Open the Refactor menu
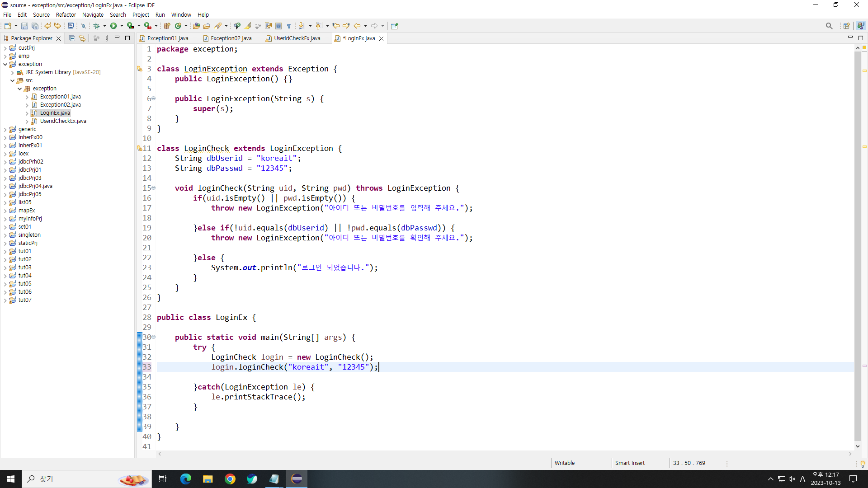The width and height of the screenshot is (868, 488). tap(66, 15)
